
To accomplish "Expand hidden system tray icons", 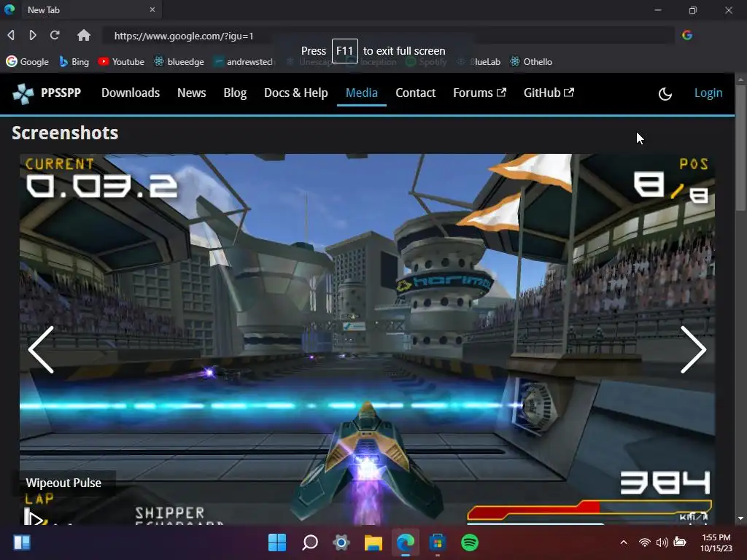I will pyautogui.click(x=623, y=542).
